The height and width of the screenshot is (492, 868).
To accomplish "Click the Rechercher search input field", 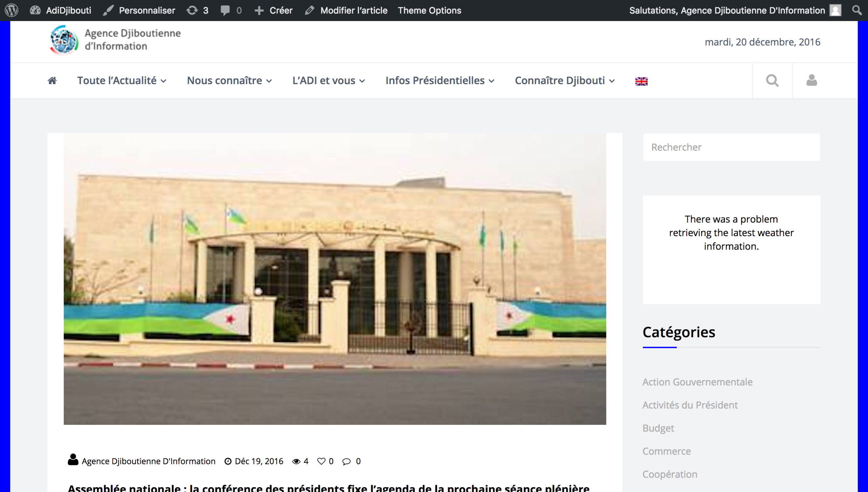I will point(731,147).
